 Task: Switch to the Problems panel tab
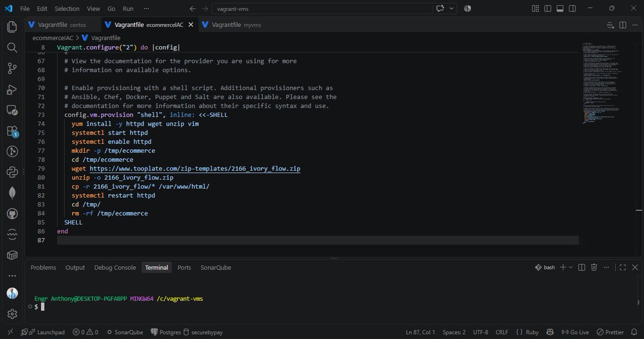coord(43,267)
